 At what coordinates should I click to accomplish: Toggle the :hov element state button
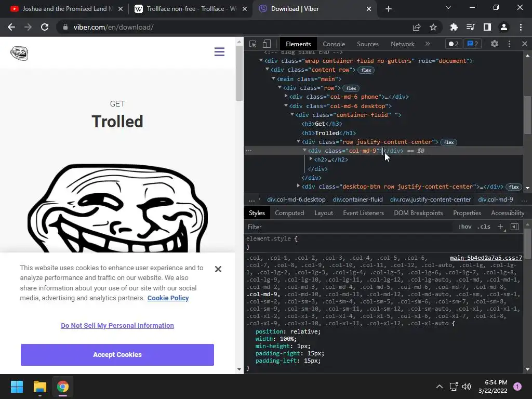[465, 227]
